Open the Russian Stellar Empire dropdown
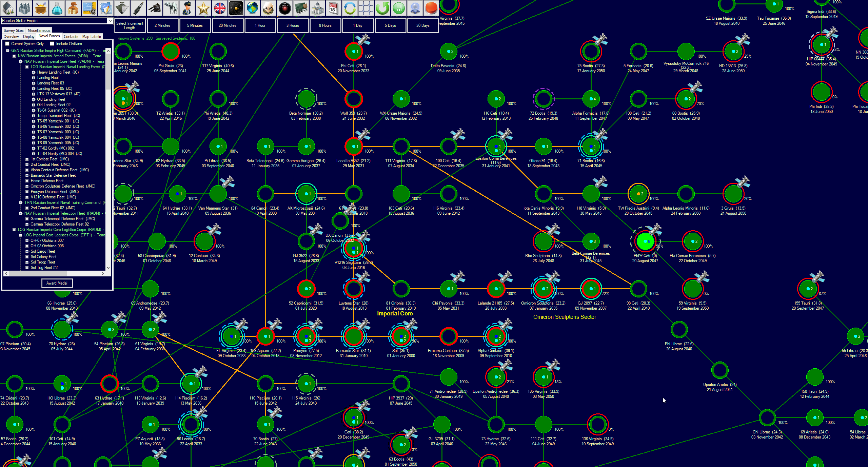The image size is (868, 467). pos(110,21)
